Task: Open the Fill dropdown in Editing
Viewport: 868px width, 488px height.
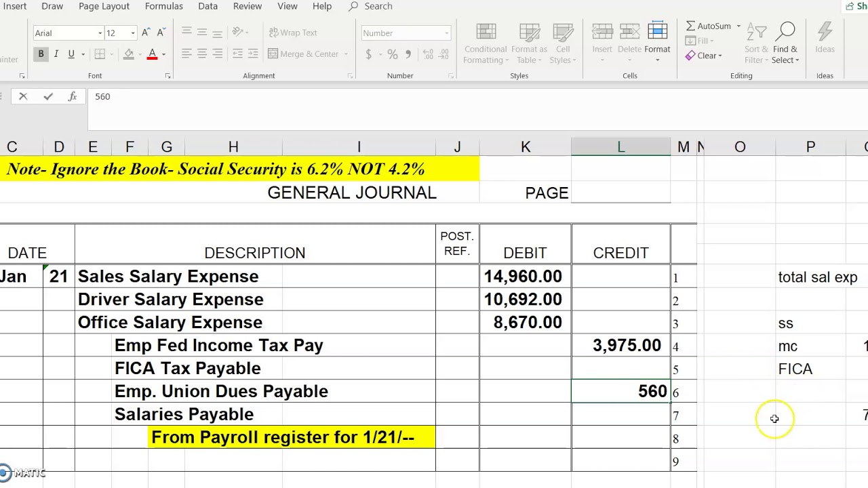Action: click(x=699, y=41)
